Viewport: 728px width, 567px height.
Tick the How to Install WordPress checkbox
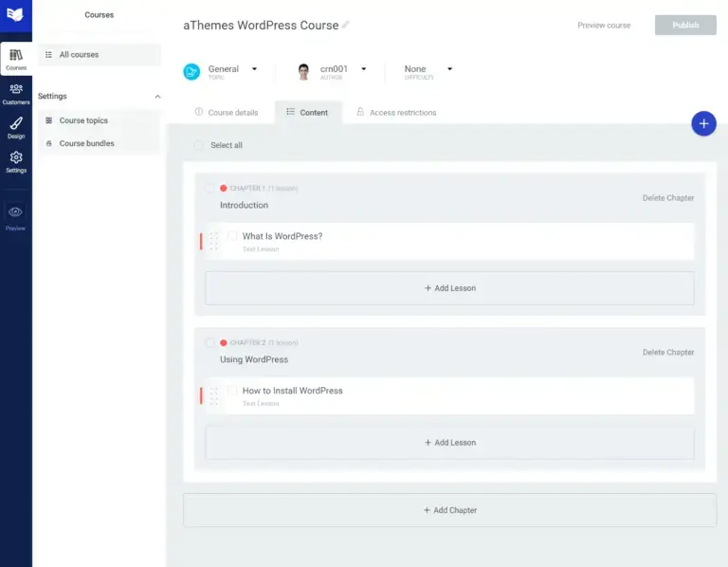[x=232, y=391]
